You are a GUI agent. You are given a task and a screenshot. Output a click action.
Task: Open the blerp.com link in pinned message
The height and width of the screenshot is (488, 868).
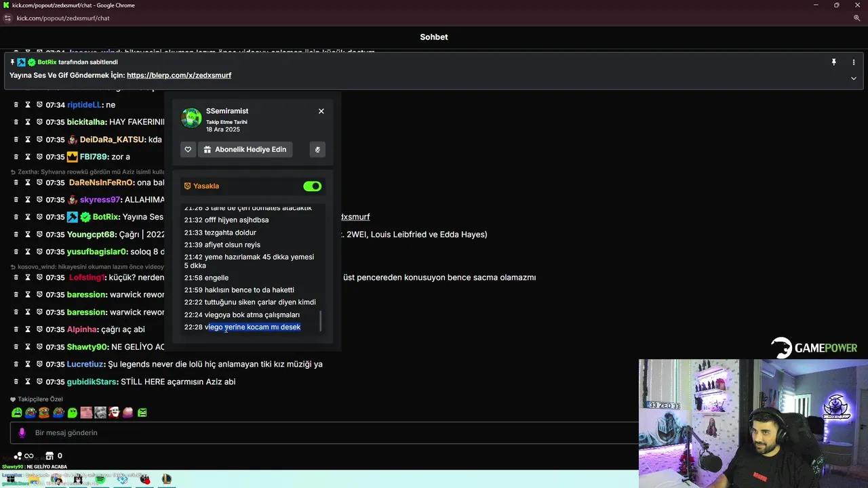point(179,75)
